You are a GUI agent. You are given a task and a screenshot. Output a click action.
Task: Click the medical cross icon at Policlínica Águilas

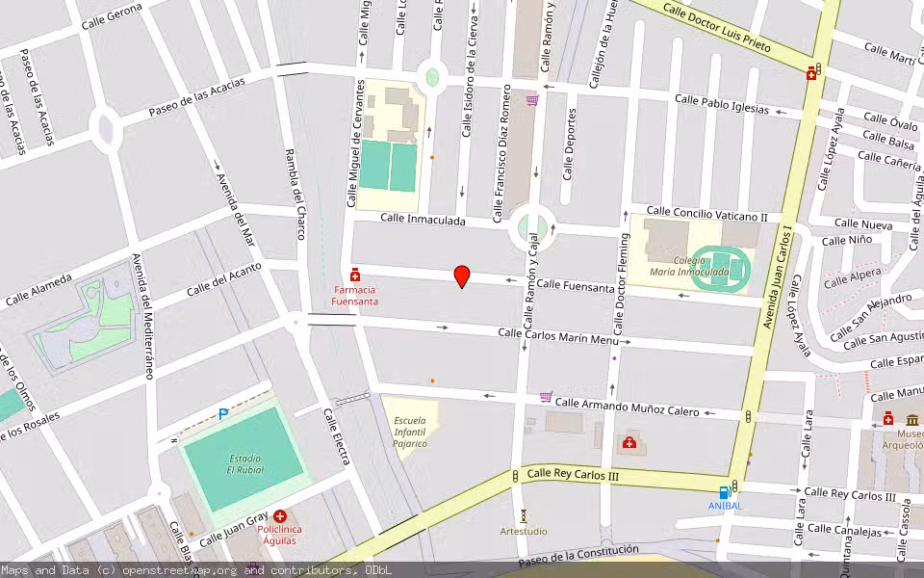(279, 516)
